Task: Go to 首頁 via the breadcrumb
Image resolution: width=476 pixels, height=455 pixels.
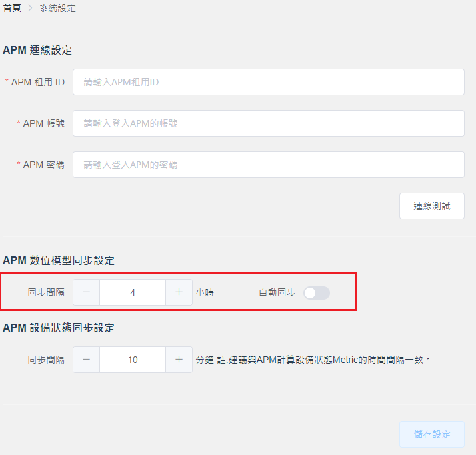Action: (11, 9)
